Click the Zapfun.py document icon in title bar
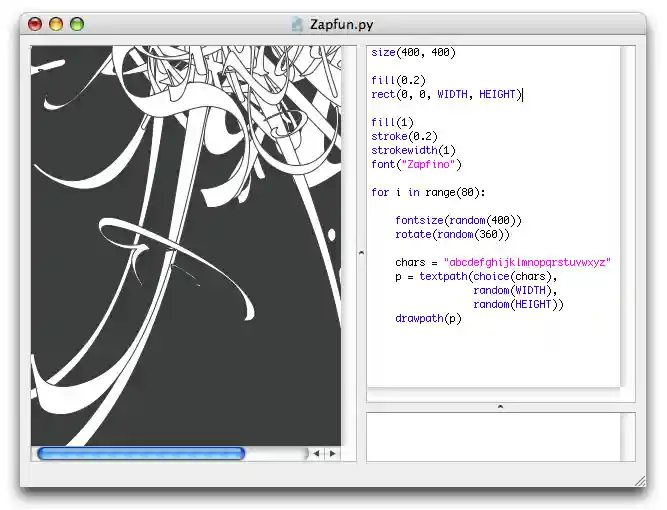Viewport: 667px width, 510px height. pyautogui.click(x=297, y=24)
